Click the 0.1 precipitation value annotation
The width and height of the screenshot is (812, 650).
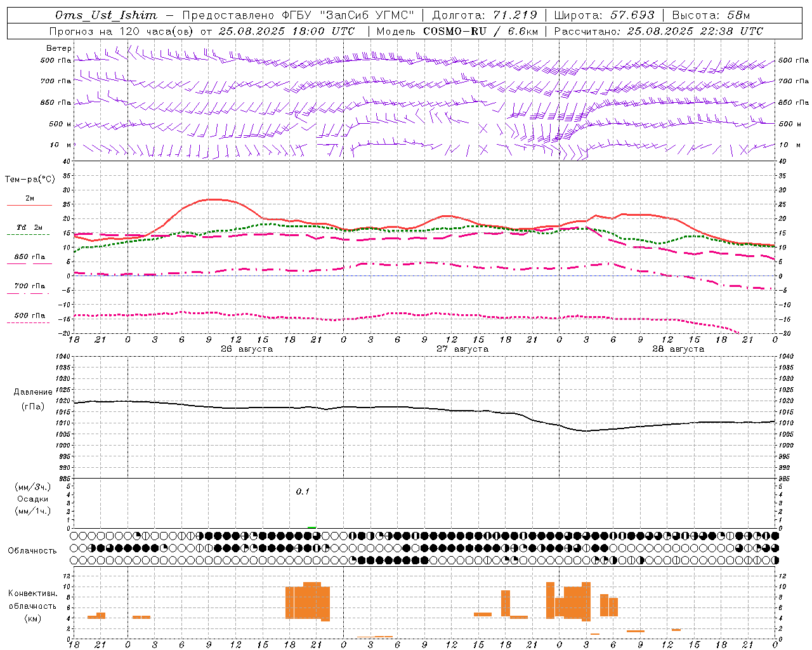click(x=303, y=492)
